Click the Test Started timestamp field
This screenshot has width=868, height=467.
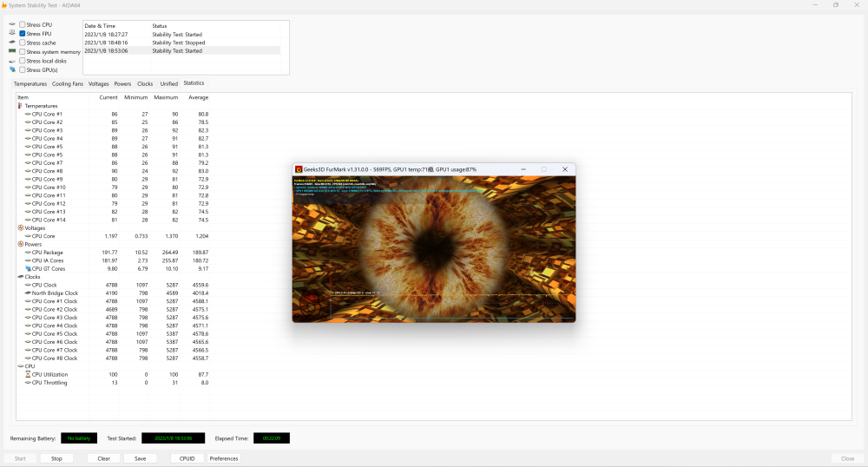coord(174,438)
